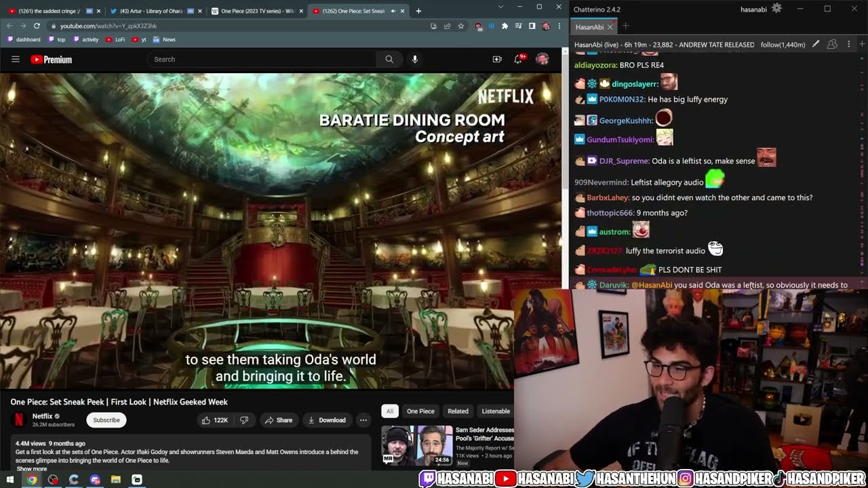
Task: Reload the page in Chrome
Action: pos(37,26)
